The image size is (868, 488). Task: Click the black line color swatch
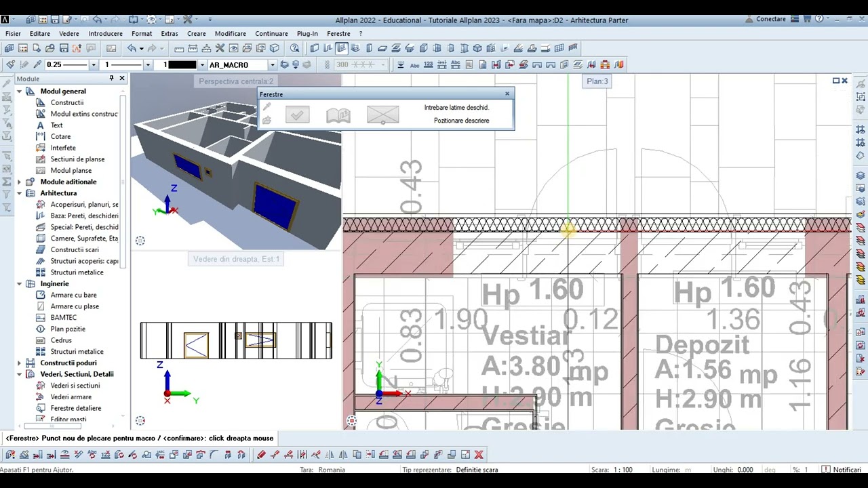click(x=182, y=64)
